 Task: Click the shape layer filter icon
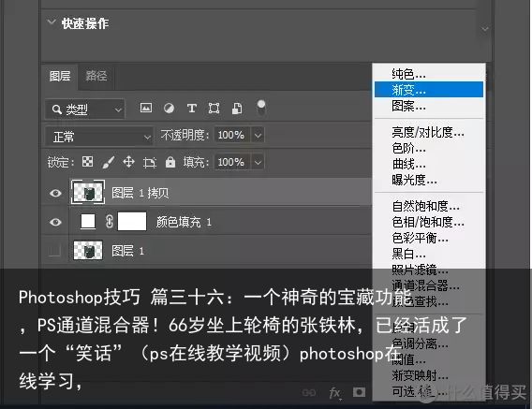click(214, 109)
